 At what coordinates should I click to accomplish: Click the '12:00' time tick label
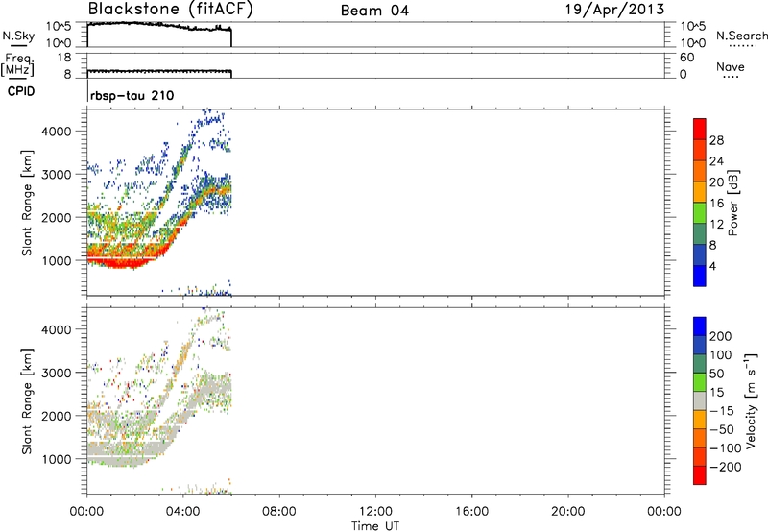pyautogui.click(x=375, y=512)
